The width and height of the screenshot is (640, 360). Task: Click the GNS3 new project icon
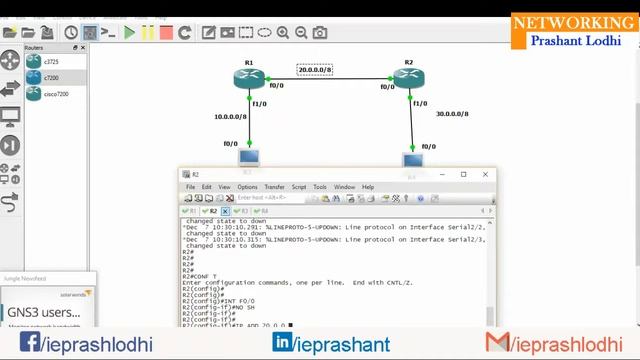(9, 33)
